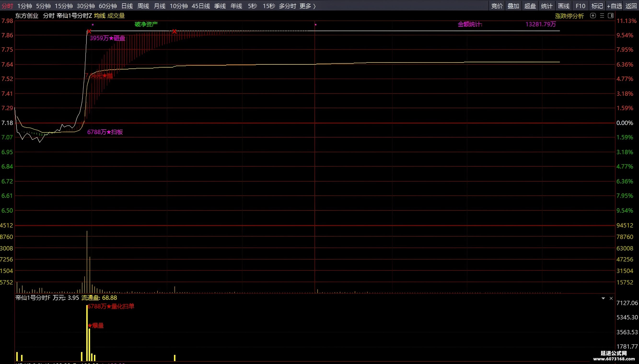Toggle the right side panel icon
Image resolution: width=639 pixels, height=364 pixels.
(610, 16)
